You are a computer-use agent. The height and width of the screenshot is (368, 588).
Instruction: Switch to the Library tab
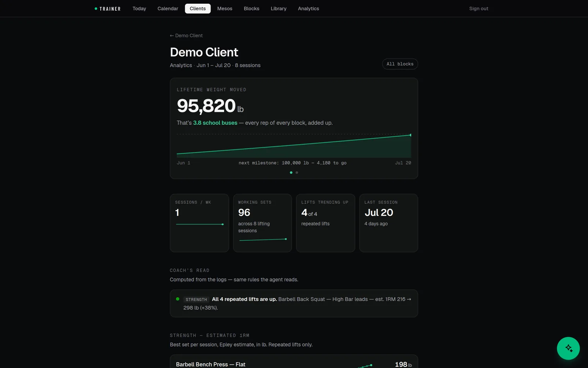pyautogui.click(x=279, y=8)
